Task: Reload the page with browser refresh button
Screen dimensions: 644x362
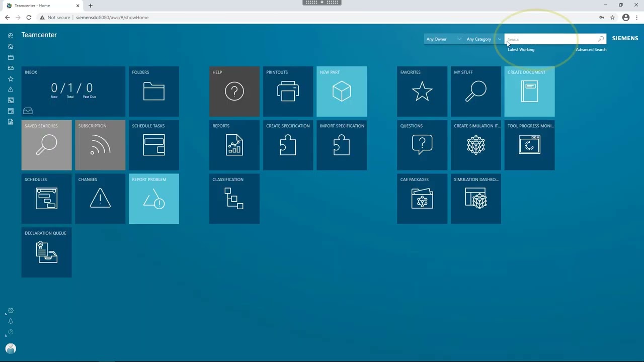Action: pos(29,18)
